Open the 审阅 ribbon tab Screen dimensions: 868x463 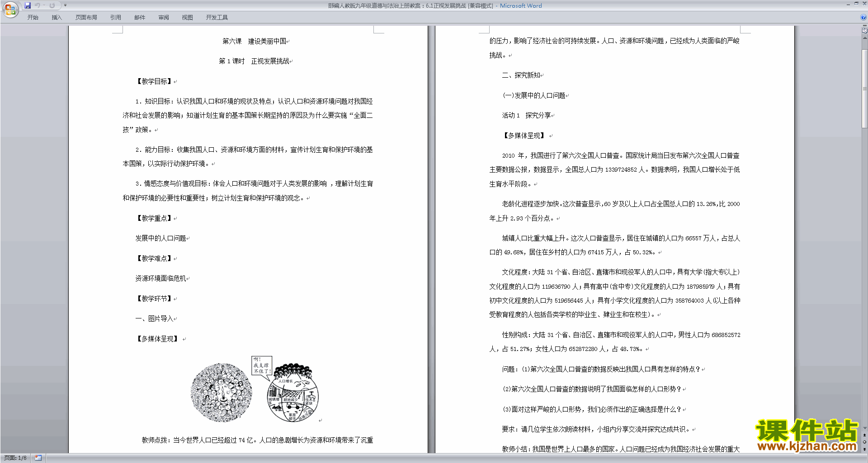click(164, 17)
